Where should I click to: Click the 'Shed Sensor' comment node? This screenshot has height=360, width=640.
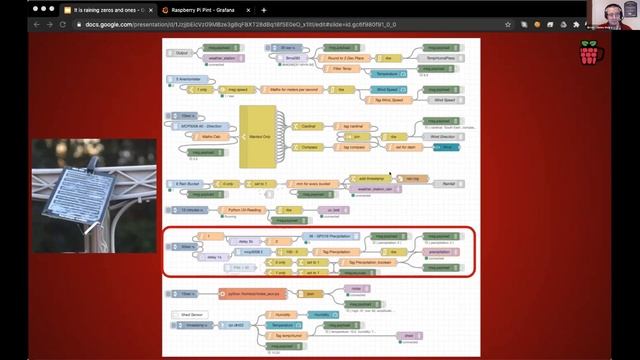pos(190,315)
